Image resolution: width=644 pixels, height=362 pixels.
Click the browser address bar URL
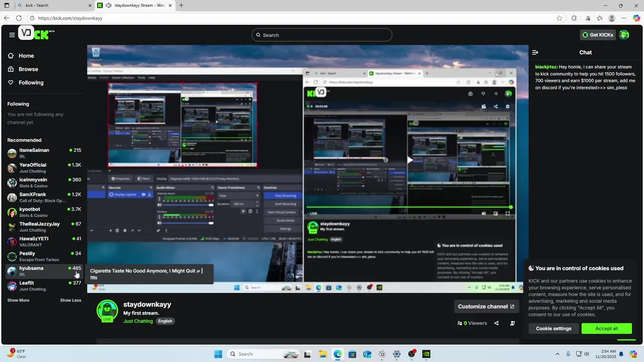70,18
